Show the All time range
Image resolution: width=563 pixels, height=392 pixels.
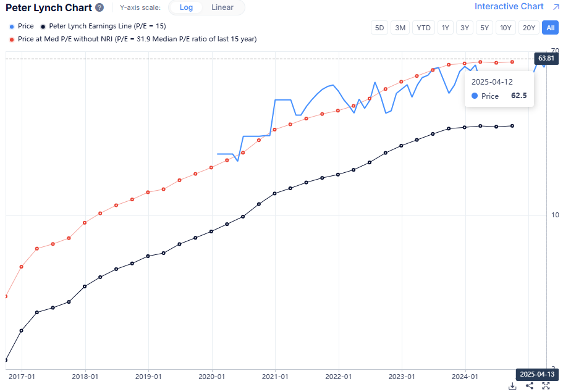coord(549,28)
